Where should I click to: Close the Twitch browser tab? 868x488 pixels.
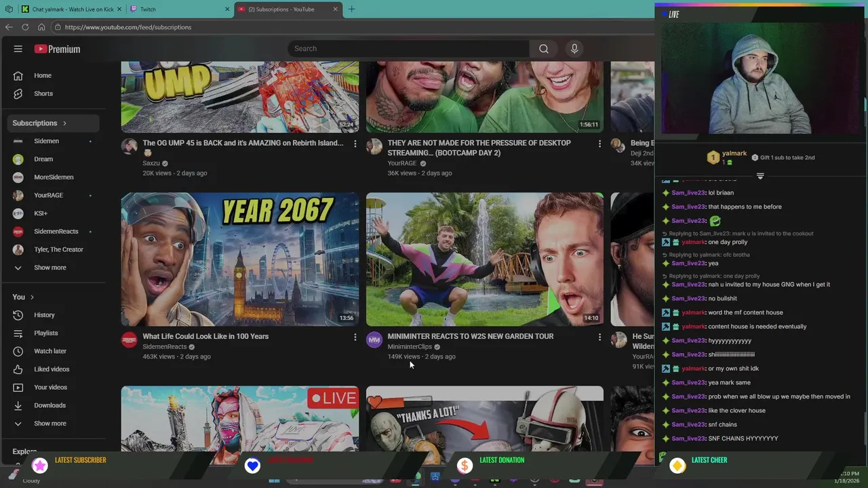(227, 9)
